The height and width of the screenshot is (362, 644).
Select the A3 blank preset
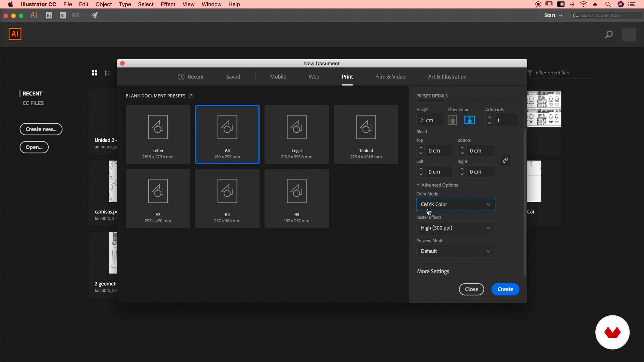[x=158, y=198]
